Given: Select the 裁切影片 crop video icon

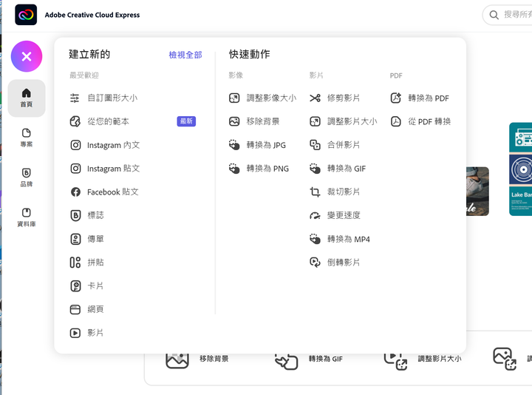Looking at the screenshot, I should pos(315,192).
